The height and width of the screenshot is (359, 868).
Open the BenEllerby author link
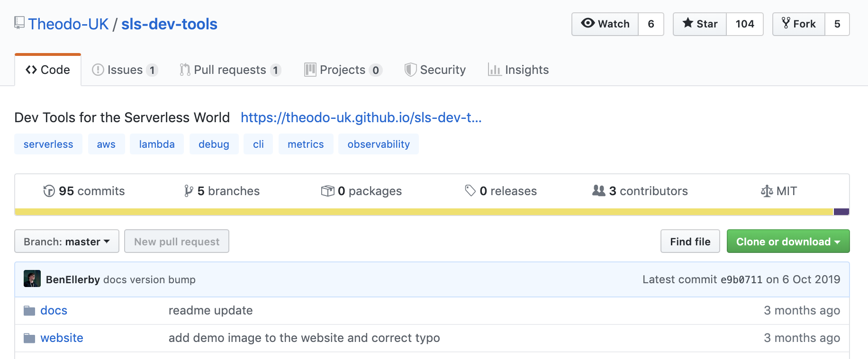[x=73, y=279]
